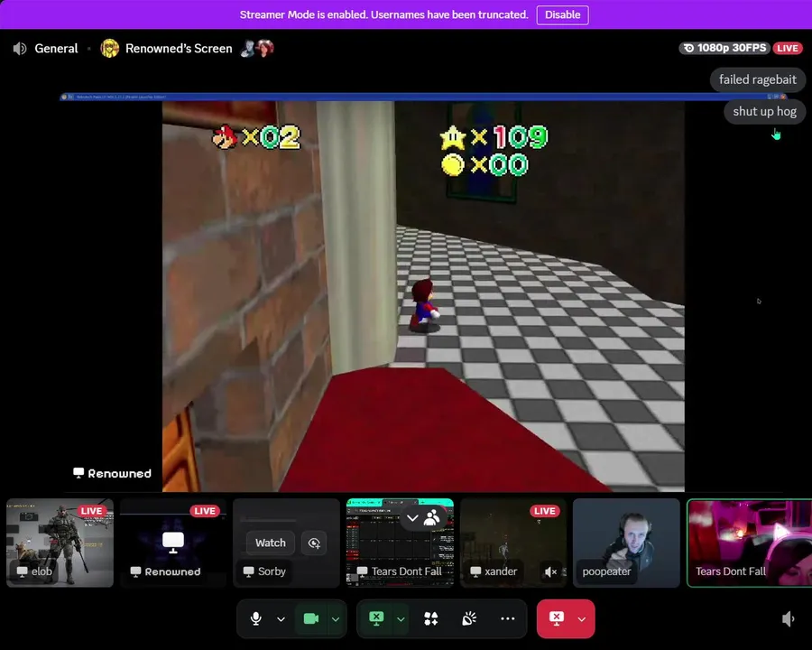The image size is (812, 650).
Task: Click the General voice channel speaker icon
Action: 20,49
